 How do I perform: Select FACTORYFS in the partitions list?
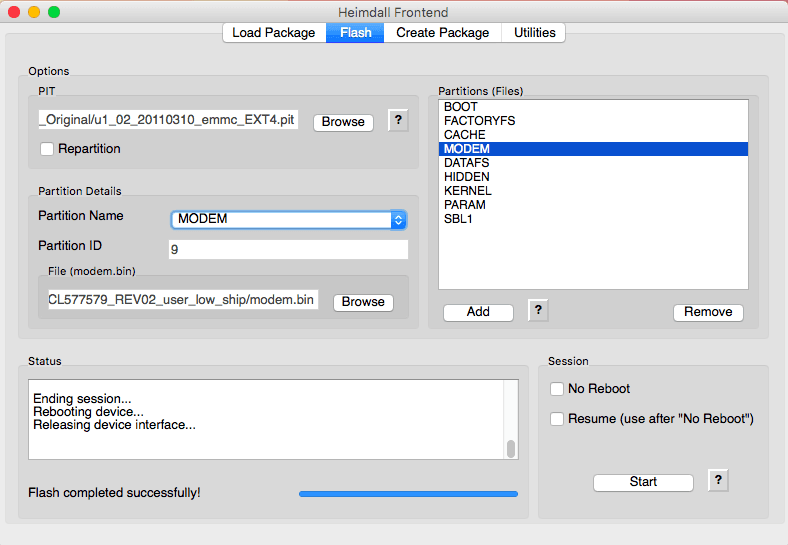click(593, 121)
